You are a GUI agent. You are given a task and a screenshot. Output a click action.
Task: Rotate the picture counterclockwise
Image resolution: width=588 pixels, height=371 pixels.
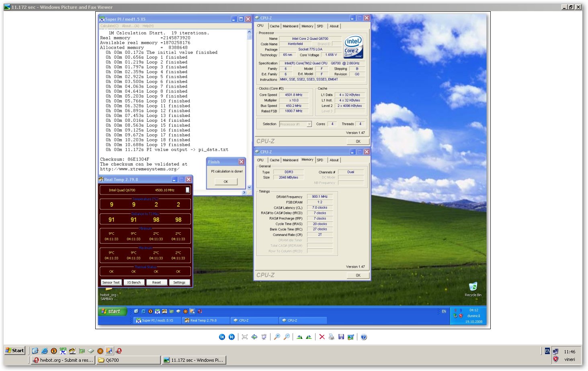click(x=309, y=337)
